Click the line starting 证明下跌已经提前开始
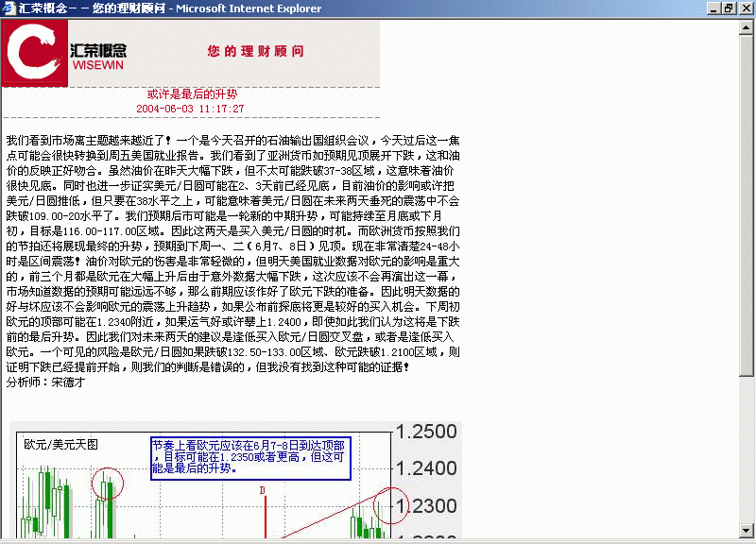756x544 pixels. (x=208, y=367)
